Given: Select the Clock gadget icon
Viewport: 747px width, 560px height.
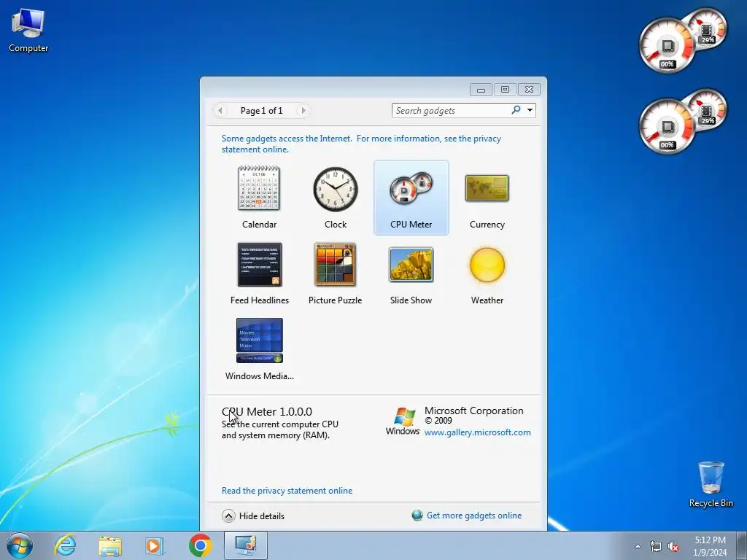Looking at the screenshot, I should coord(336,189).
